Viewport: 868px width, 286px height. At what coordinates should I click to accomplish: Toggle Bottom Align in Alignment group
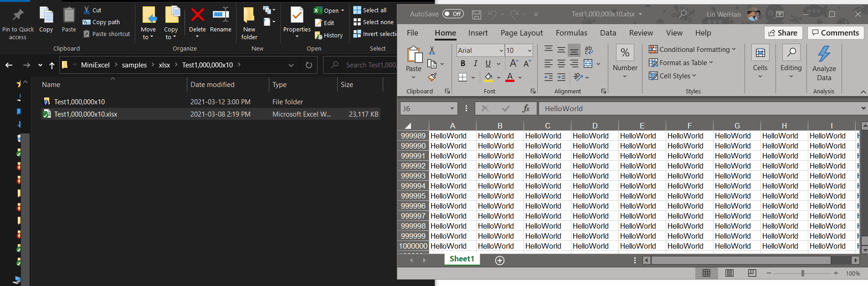point(574,50)
